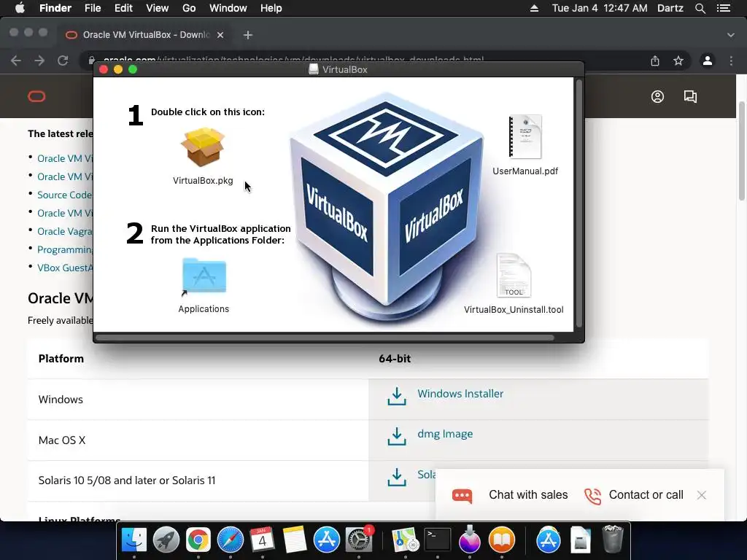Click the browser forward arrow
Viewport: 747px width, 560px height.
tap(39, 61)
